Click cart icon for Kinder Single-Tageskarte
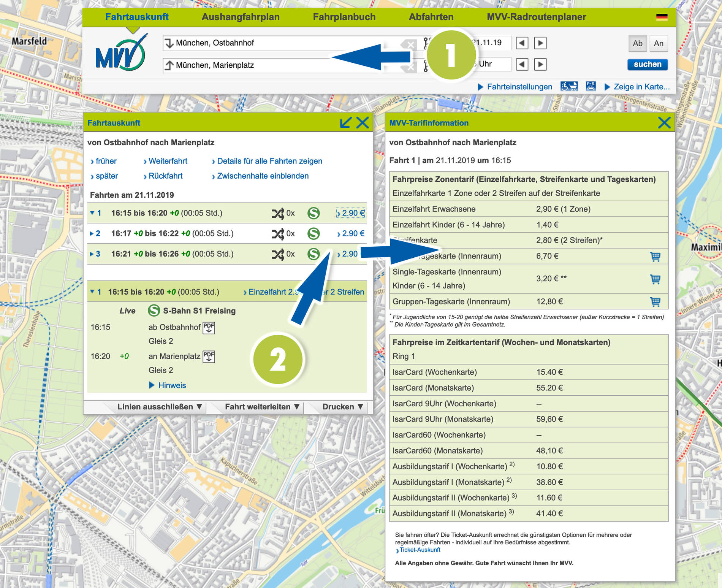Image resolution: width=722 pixels, height=588 pixels. click(x=655, y=279)
